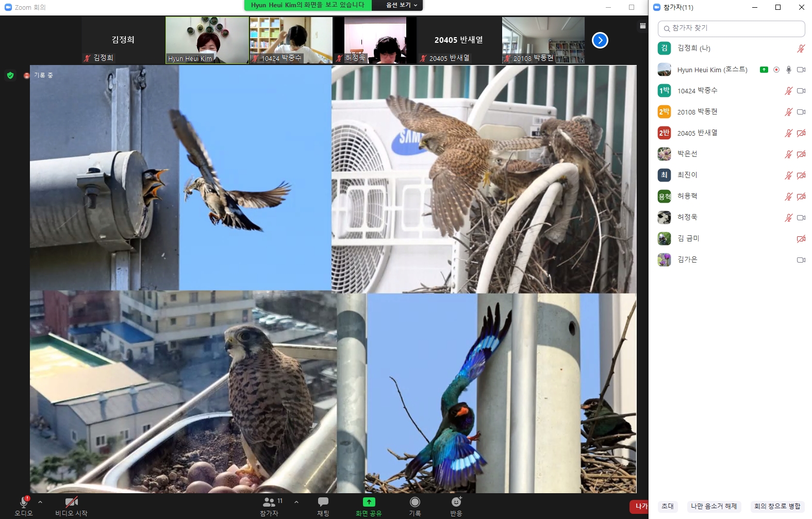Click the gallery view grid icon
The image size is (812, 519).
click(642, 25)
